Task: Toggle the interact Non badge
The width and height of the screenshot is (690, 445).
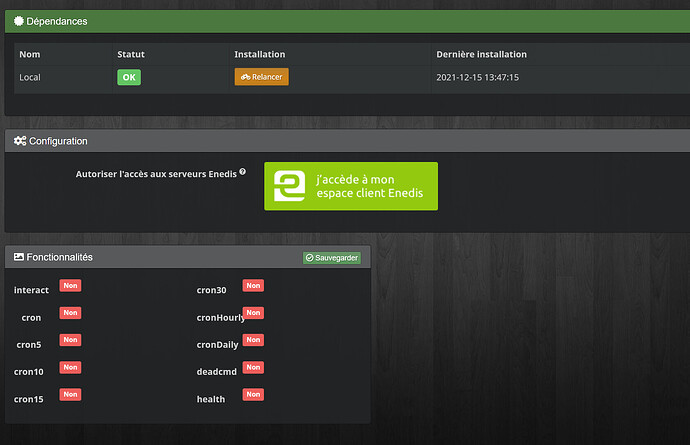Action: pos(70,286)
